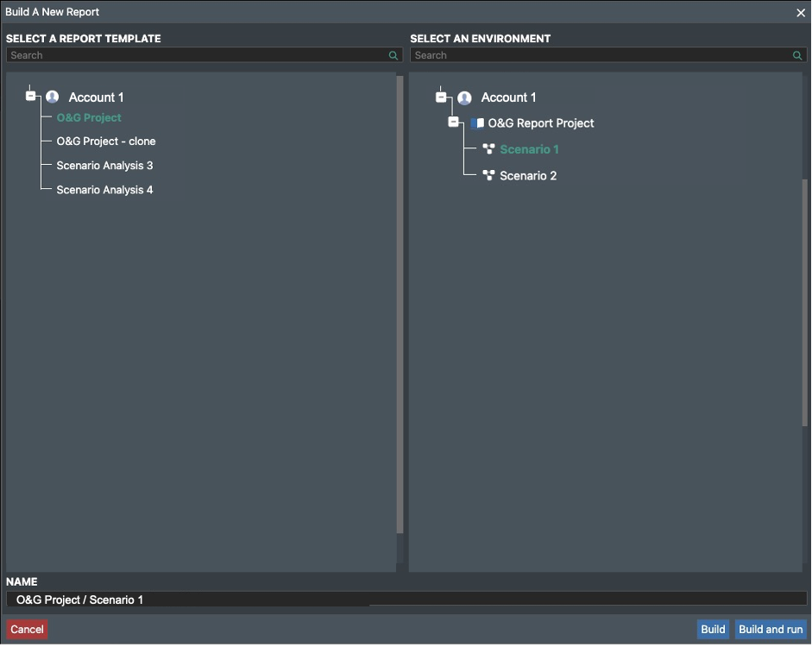Screen dimensions: 812x647
Task: Click the environment search magnifier icon
Action: tap(797, 55)
